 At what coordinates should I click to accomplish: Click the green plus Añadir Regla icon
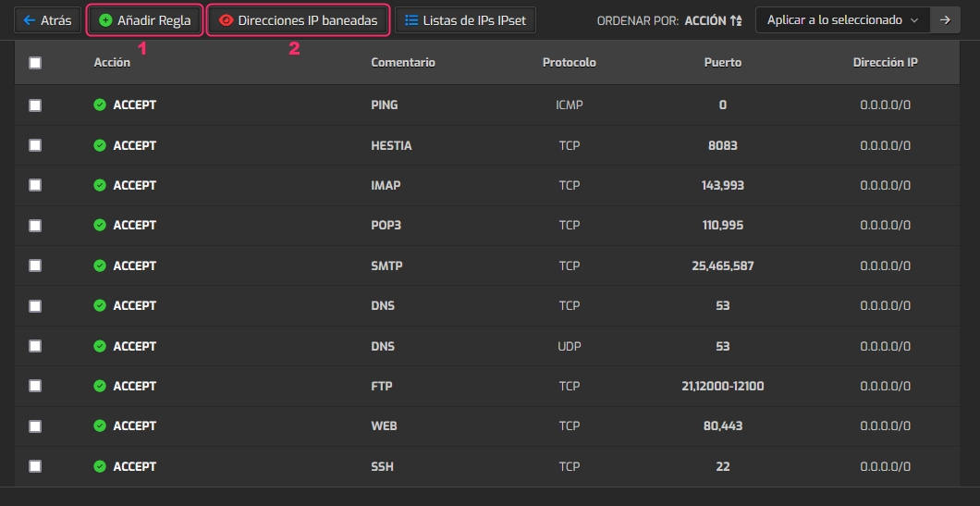(105, 20)
